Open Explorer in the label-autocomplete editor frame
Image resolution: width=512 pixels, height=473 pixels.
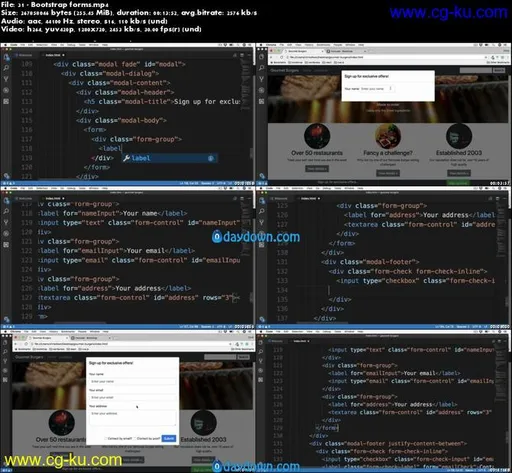pos(6,57)
